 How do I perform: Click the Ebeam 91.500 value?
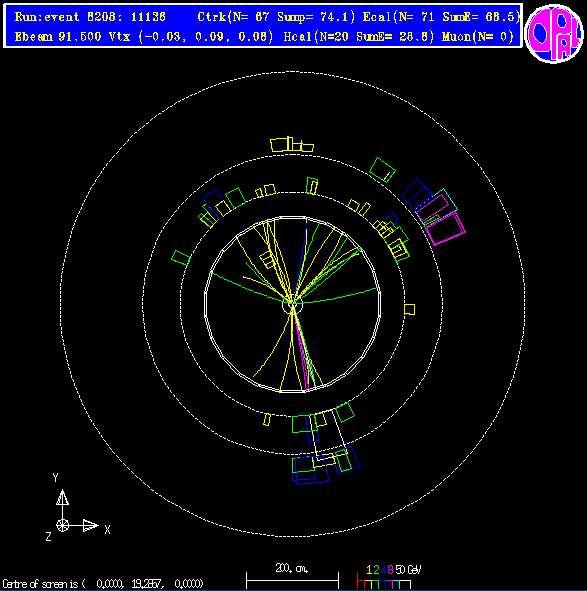(58, 37)
